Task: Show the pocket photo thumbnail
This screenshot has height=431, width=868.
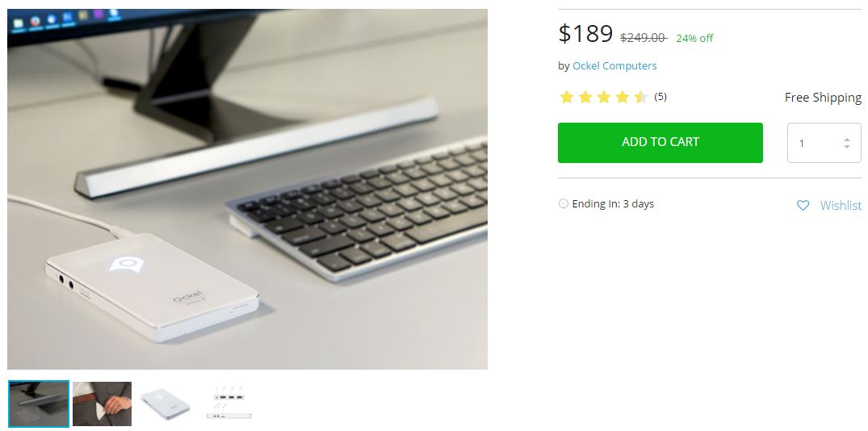Action: [x=102, y=404]
